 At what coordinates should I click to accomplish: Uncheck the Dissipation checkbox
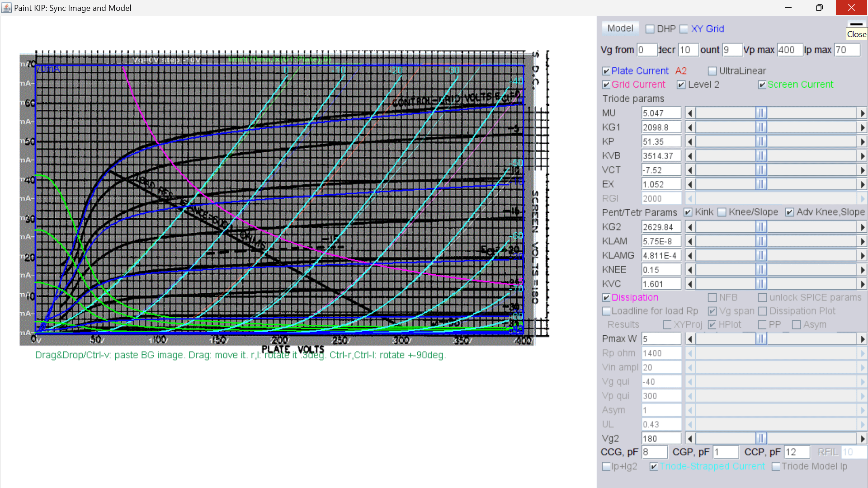pyautogui.click(x=606, y=298)
